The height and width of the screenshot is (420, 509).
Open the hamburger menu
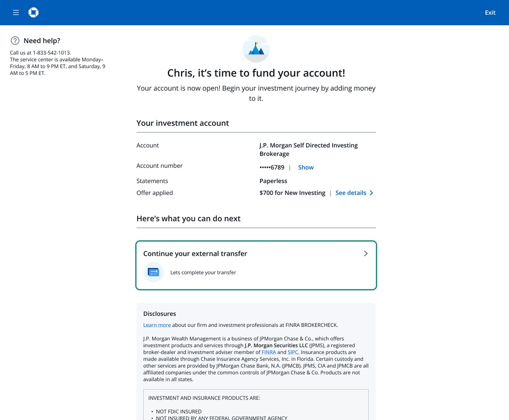coord(16,12)
